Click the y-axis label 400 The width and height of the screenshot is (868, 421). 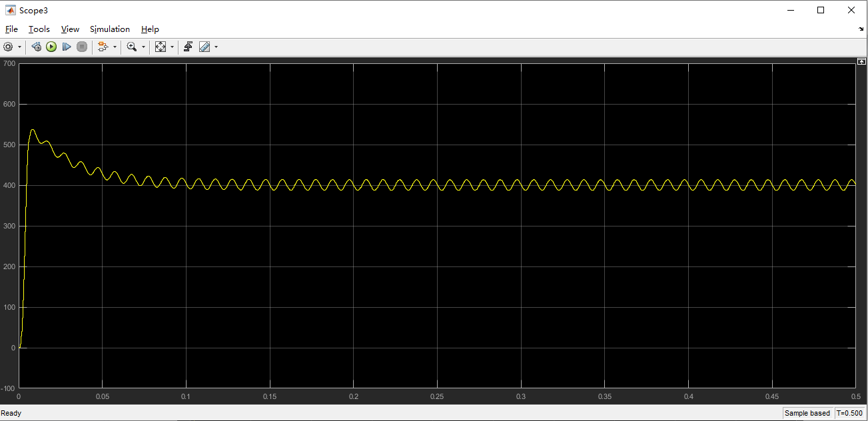pyautogui.click(x=9, y=185)
